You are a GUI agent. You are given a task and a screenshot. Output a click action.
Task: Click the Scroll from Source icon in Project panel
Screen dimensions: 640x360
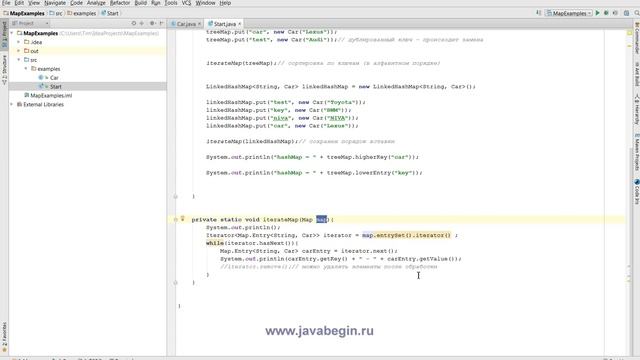click(133, 23)
